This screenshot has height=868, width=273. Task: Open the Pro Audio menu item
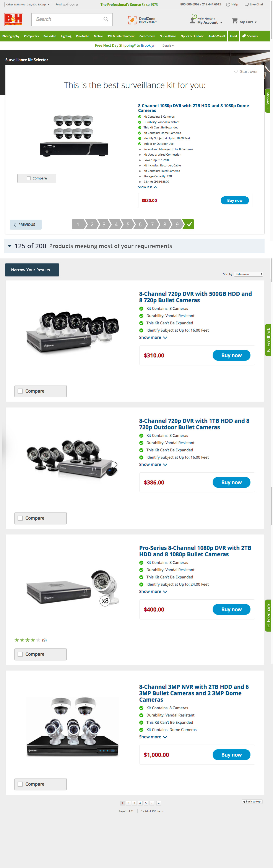pyautogui.click(x=83, y=36)
